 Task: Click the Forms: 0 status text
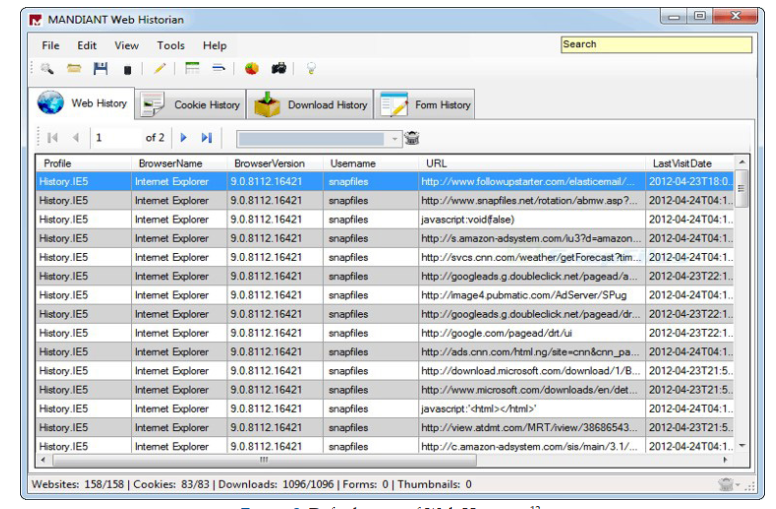pyautogui.click(x=365, y=484)
